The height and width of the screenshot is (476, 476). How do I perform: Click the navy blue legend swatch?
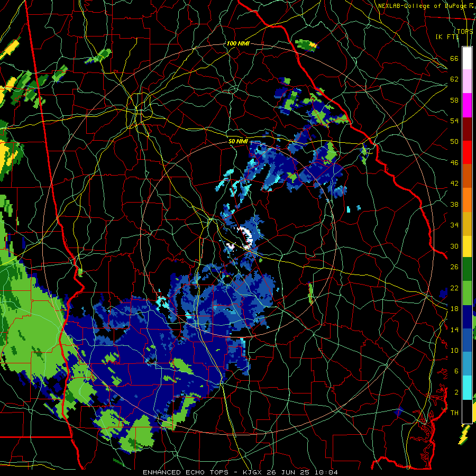click(467, 317)
